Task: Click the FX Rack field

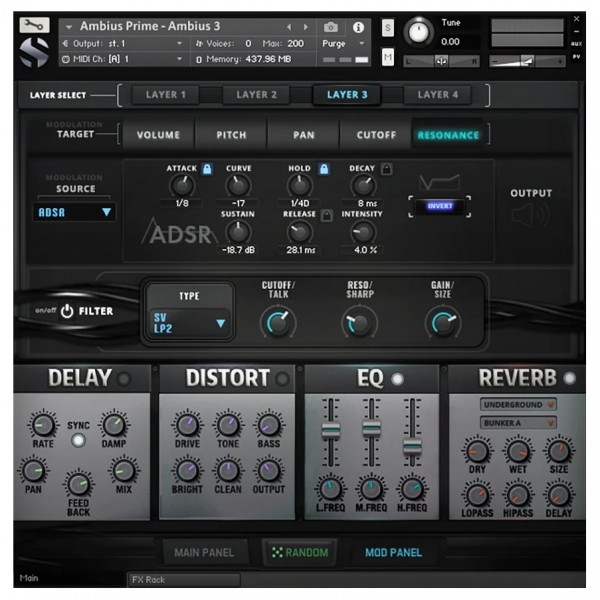Action: pyautogui.click(x=184, y=580)
